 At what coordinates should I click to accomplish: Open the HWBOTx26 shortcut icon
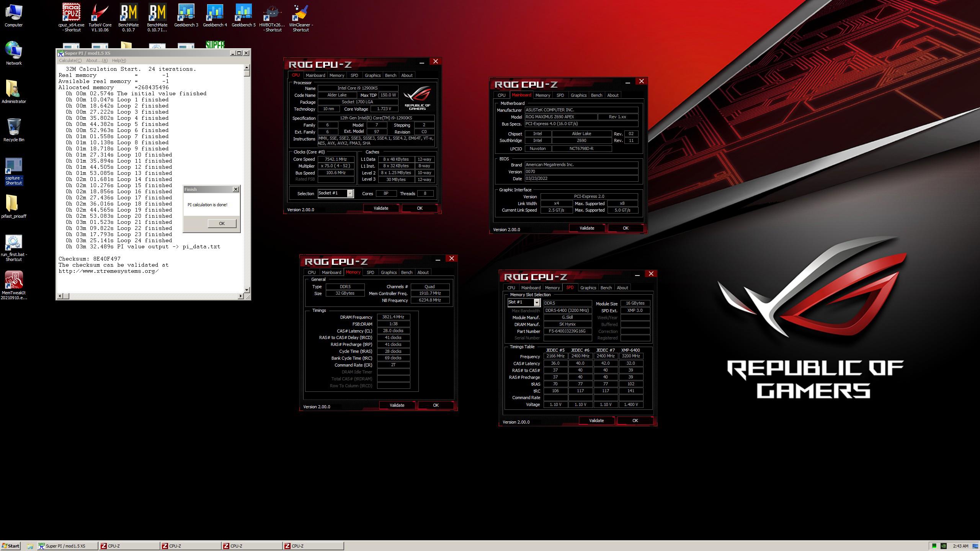pos(272,18)
